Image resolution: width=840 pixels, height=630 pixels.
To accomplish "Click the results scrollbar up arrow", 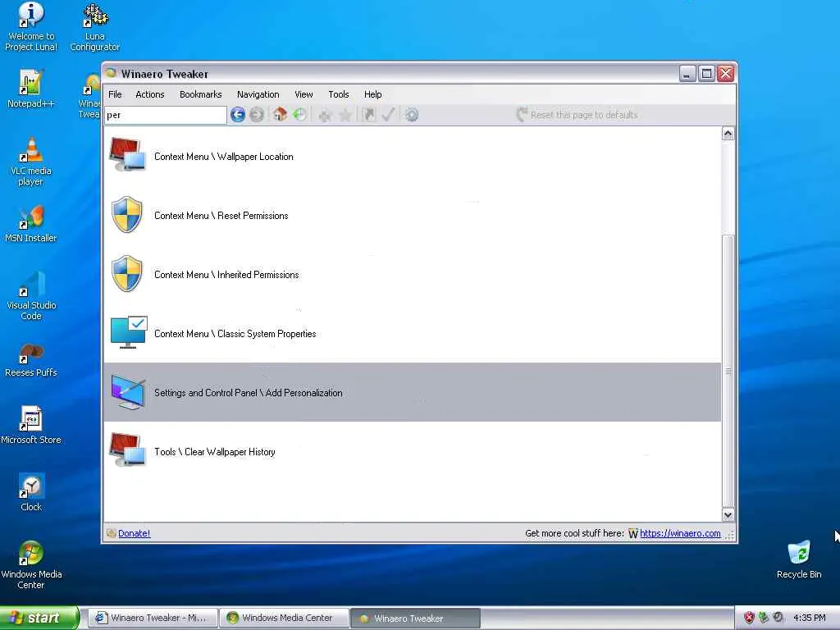I will tap(728, 134).
